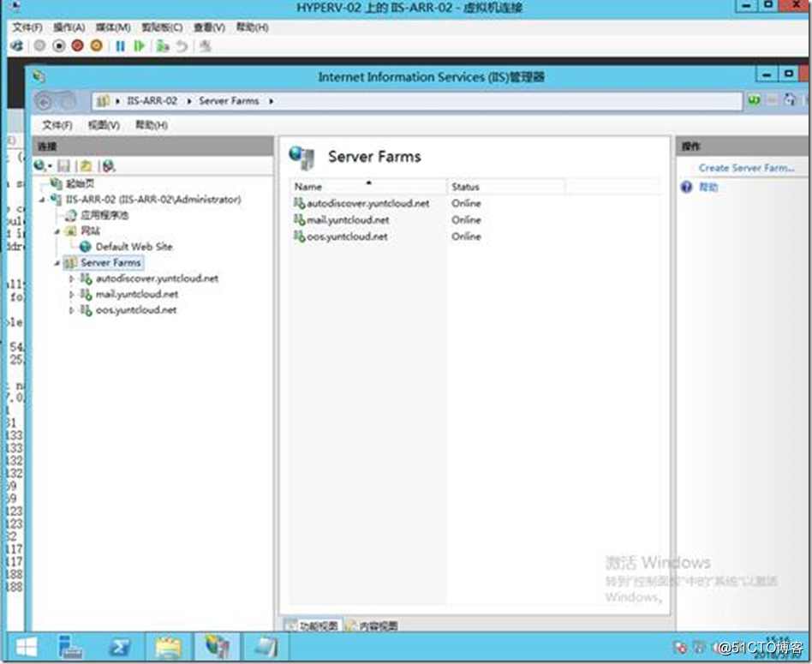Screen dimensions: 812x664
Task: Launch PowerShell from the taskbar
Action: pos(119,648)
